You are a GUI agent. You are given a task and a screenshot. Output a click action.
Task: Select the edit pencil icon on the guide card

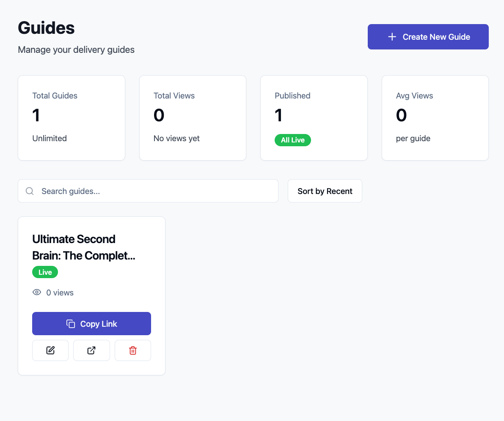click(50, 350)
